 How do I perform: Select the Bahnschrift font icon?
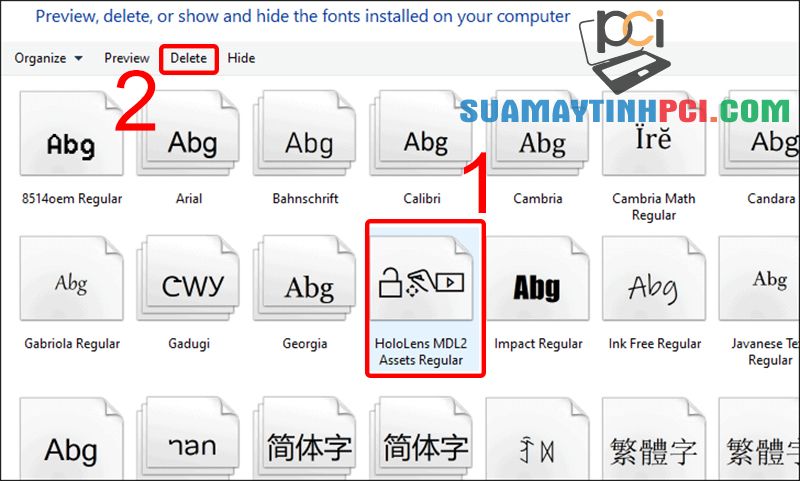(x=305, y=134)
